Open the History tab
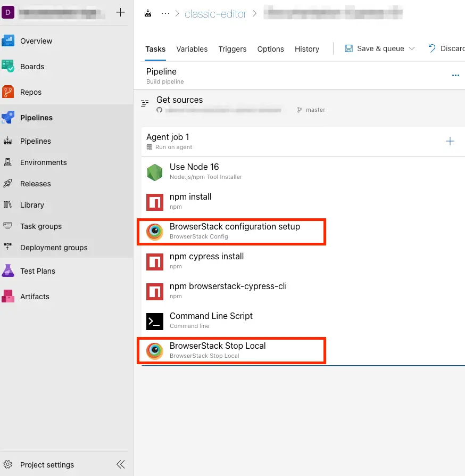Image resolution: width=465 pixels, height=476 pixels. (x=307, y=49)
